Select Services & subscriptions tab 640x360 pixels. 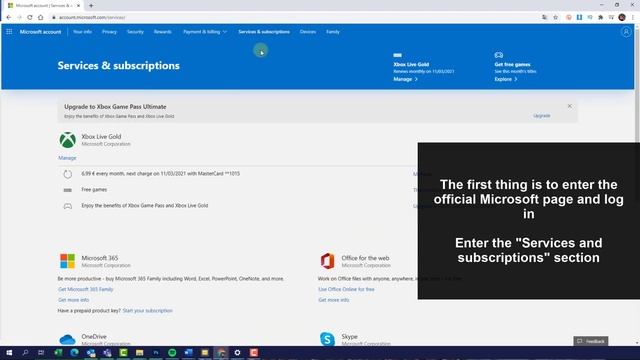(264, 32)
